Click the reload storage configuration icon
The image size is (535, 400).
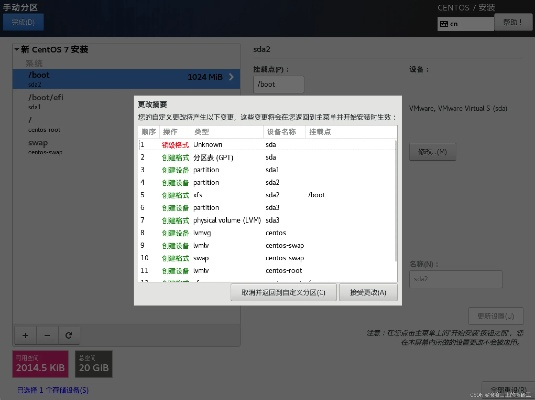coord(69,335)
